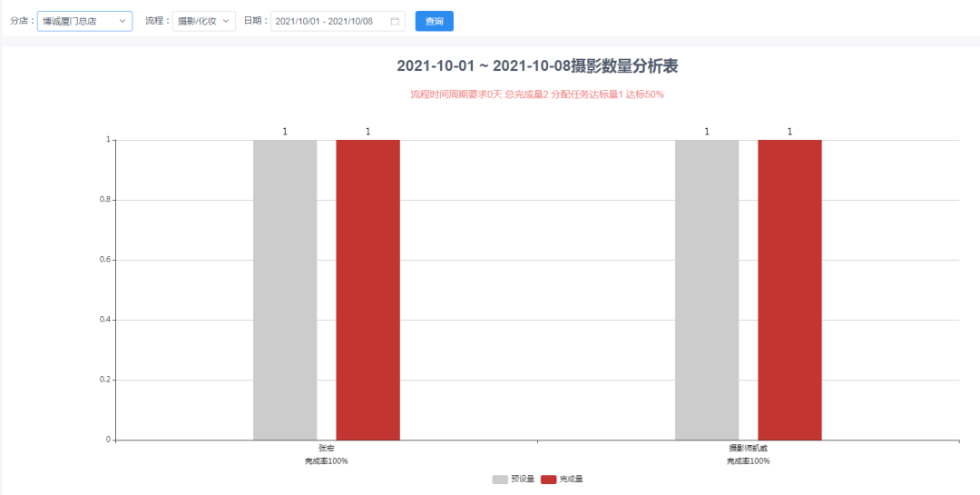The width and height of the screenshot is (980, 495).
Task: Open the 流程 dropdown showing 摄影/化妆
Action: (x=204, y=21)
